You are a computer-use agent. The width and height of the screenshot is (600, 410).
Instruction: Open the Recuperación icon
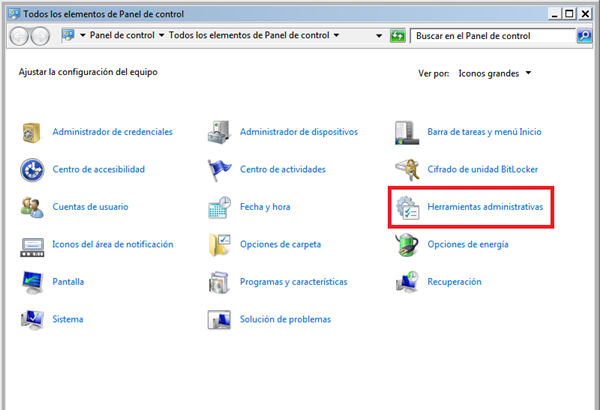(x=407, y=282)
